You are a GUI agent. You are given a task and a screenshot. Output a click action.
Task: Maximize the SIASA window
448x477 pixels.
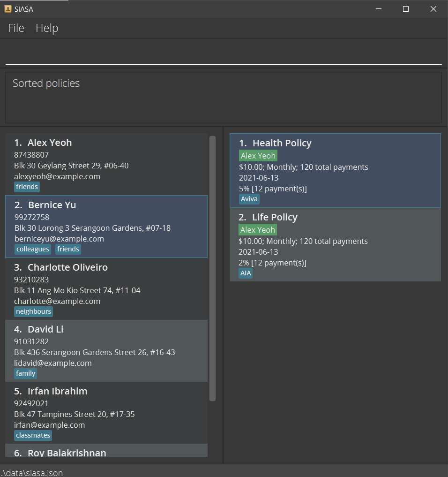[x=406, y=9]
